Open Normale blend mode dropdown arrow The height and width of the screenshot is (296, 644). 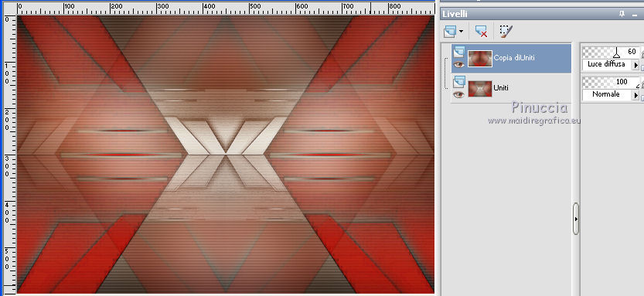[636, 95]
